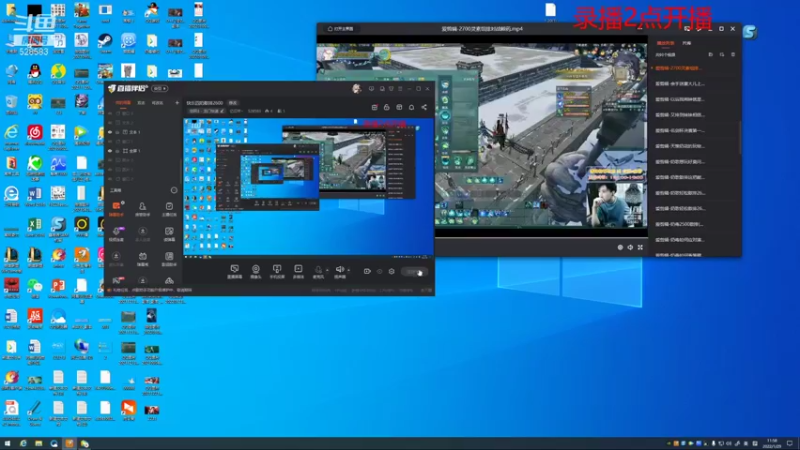
Task: Click the red NetEase Cloud Music desktop icon
Action: pyautogui.click(x=35, y=135)
